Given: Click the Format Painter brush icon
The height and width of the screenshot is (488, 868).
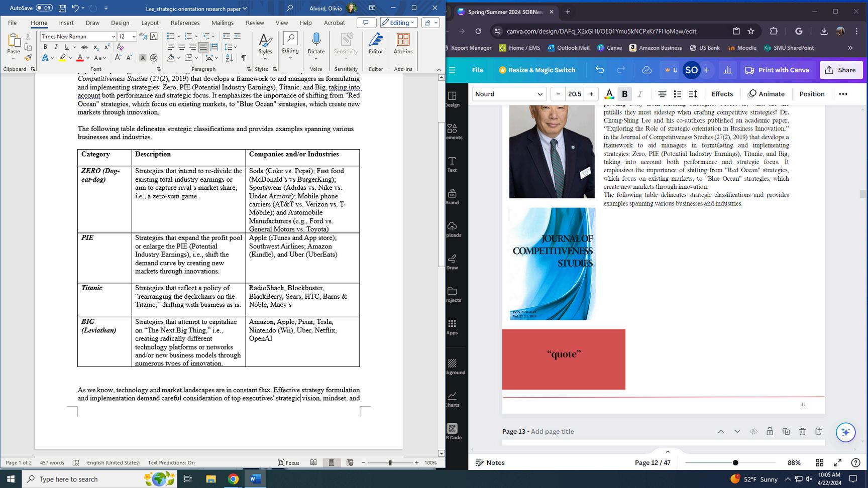Looking at the screenshot, I should click(28, 58).
